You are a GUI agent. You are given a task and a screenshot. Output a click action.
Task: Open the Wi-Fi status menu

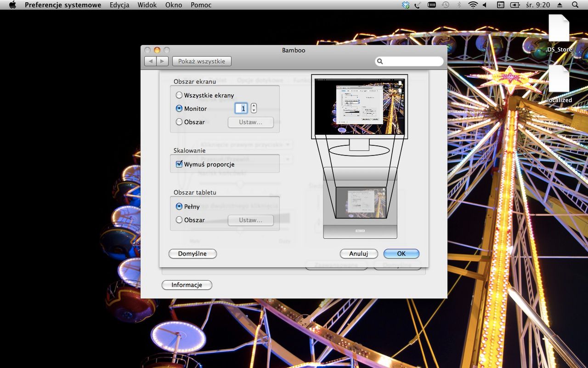pos(473,5)
